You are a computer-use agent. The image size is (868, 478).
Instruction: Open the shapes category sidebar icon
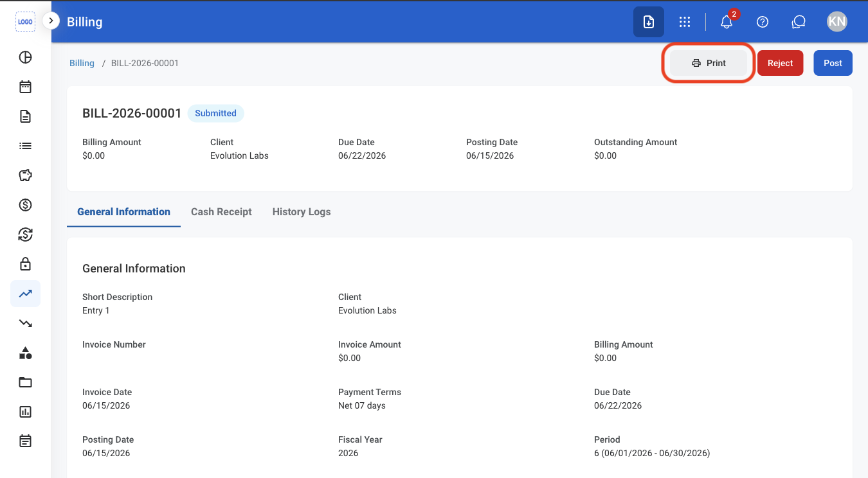click(25, 353)
